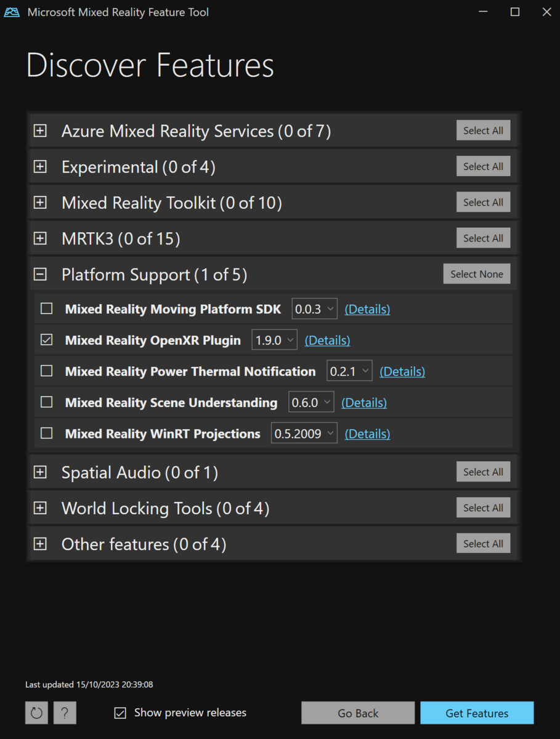Maximize the Feature Tool window
The height and width of the screenshot is (739, 560).
(515, 12)
